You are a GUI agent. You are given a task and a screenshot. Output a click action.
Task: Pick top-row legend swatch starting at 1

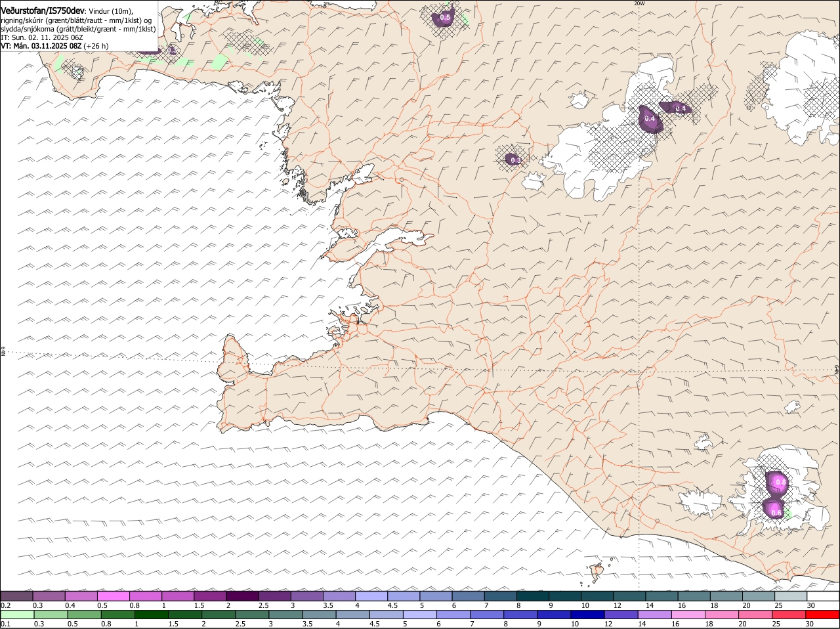[178, 596]
